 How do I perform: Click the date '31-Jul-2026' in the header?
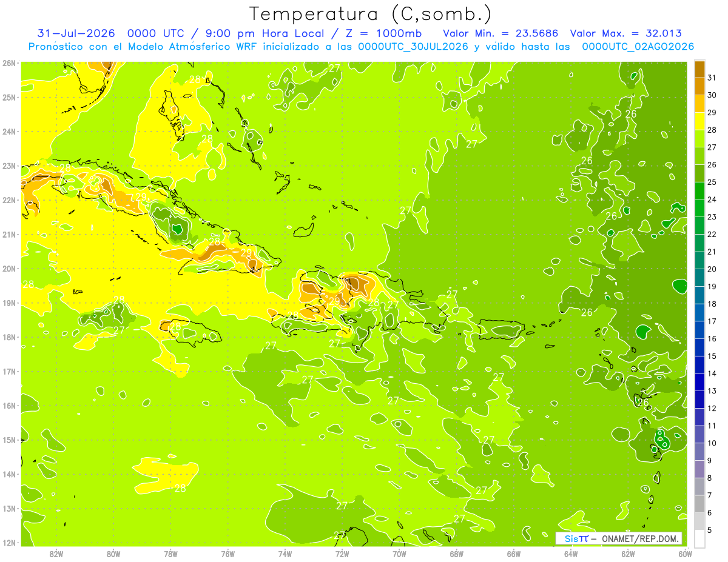point(76,33)
